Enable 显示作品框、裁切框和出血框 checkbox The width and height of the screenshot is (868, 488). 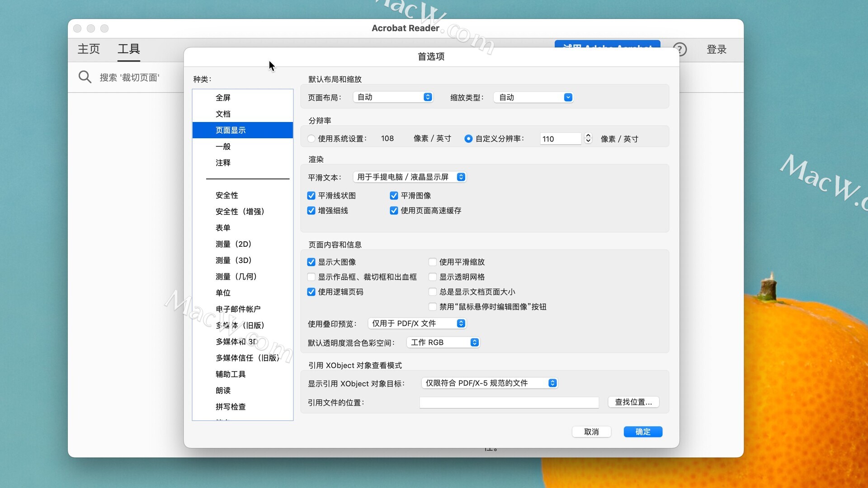point(311,277)
